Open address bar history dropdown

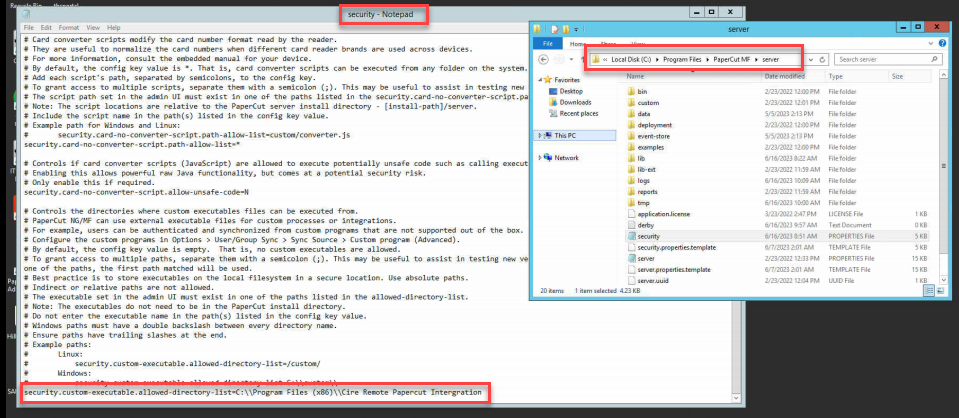point(808,59)
